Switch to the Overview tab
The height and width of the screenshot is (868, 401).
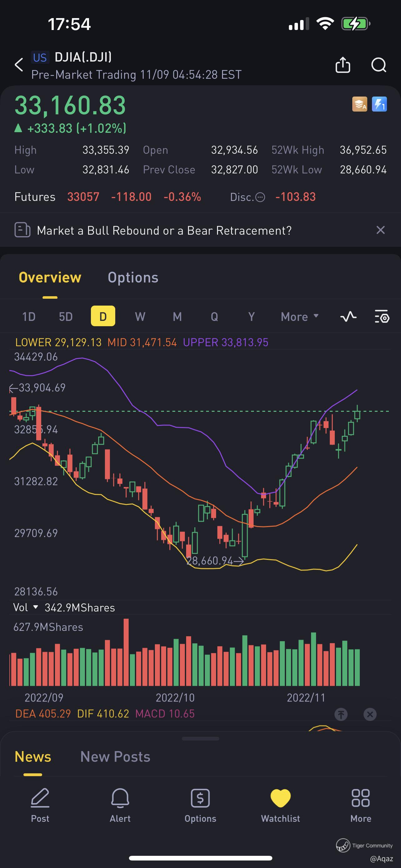click(x=50, y=278)
